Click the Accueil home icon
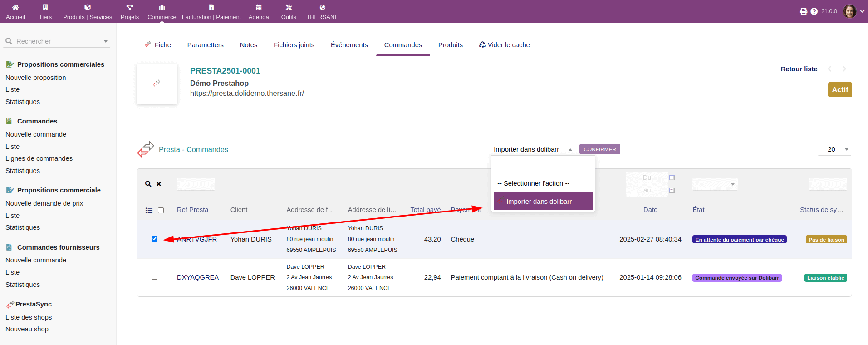The image size is (868, 345). tap(15, 8)
